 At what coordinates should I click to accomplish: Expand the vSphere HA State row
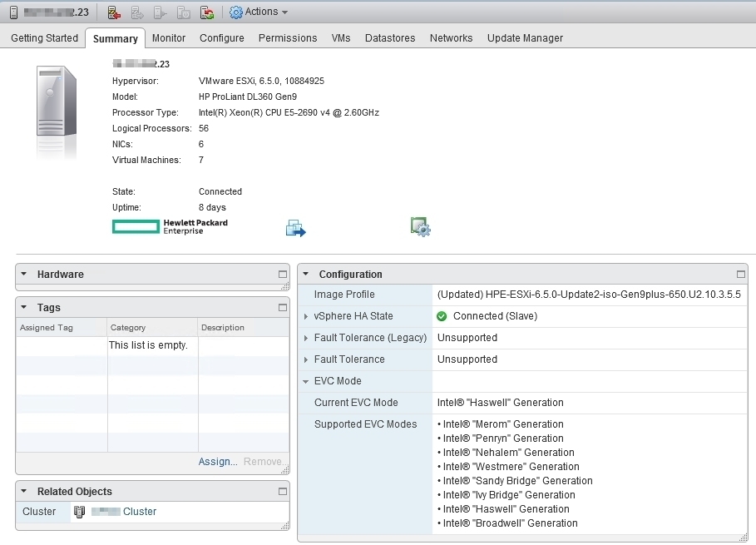(306, 316)
